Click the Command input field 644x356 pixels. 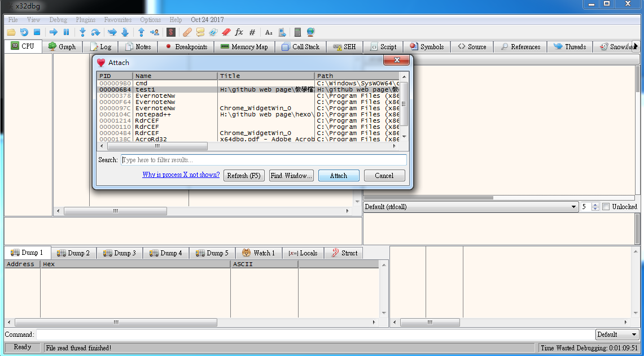coord(315,335)
